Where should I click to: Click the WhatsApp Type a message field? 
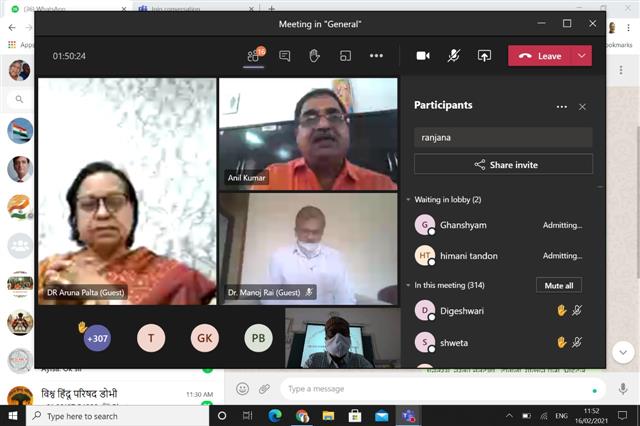tap(443, 389)
